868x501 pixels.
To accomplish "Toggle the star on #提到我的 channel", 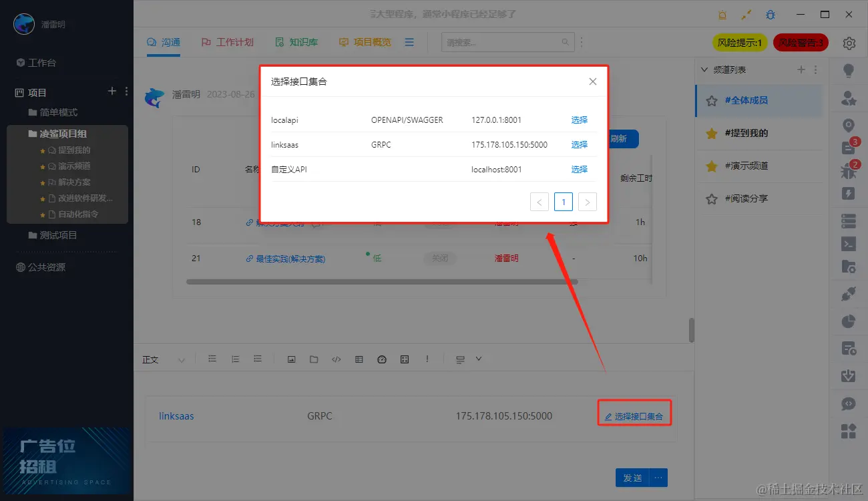I will click(712, 133).
